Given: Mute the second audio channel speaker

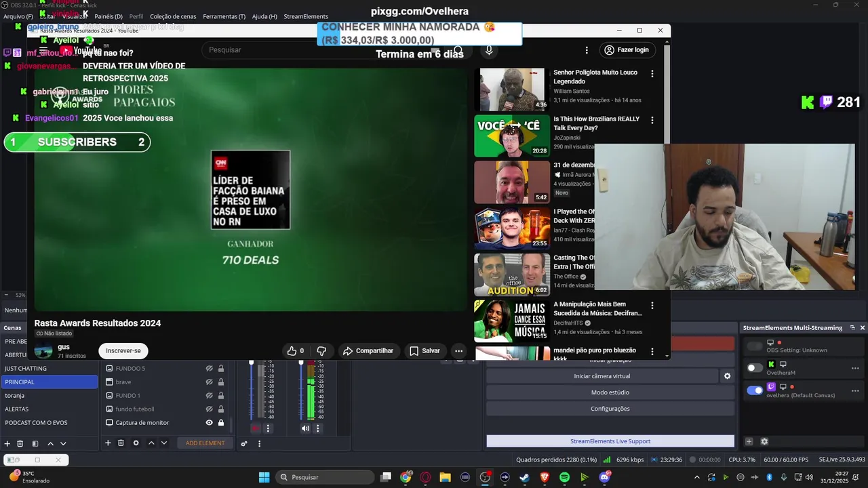Looking at the screenshot, I should [x=305, y=428].
